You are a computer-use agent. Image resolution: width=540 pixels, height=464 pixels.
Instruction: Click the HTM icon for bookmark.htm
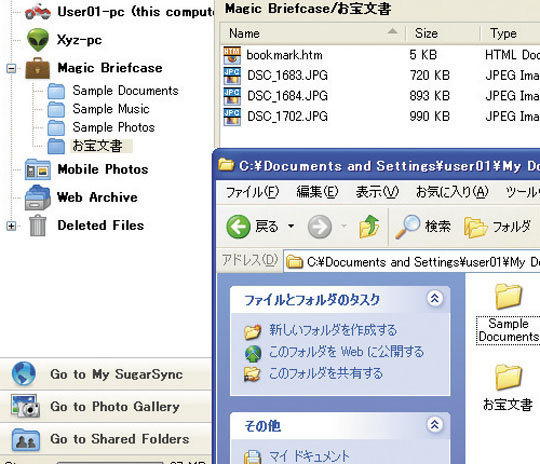232,55
